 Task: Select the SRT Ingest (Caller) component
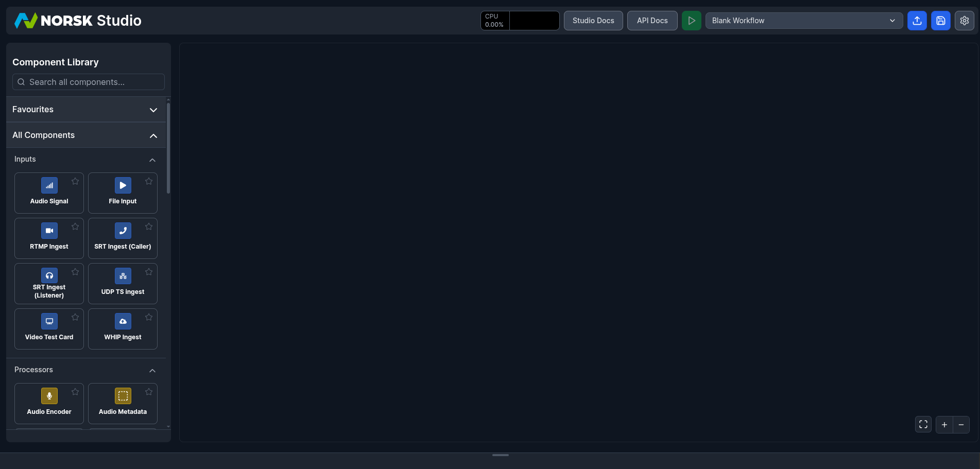tap(123, 238)
